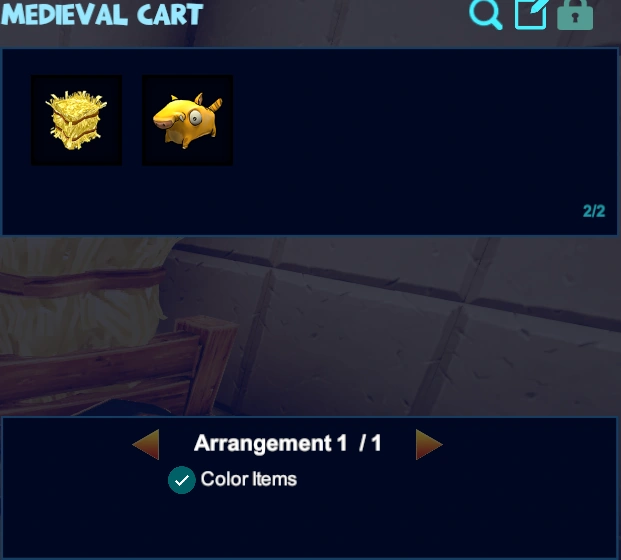621x560 pixels.
Task: Toggle coloring via the Color Items label
Action: click(249, 479)
